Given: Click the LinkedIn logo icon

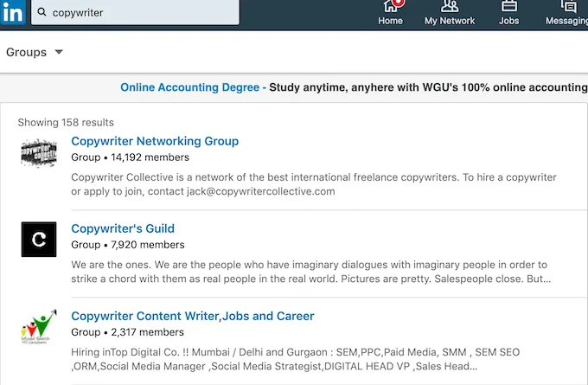Looking at the screenshot, I should pyautogui.click(x=13, y=12).
